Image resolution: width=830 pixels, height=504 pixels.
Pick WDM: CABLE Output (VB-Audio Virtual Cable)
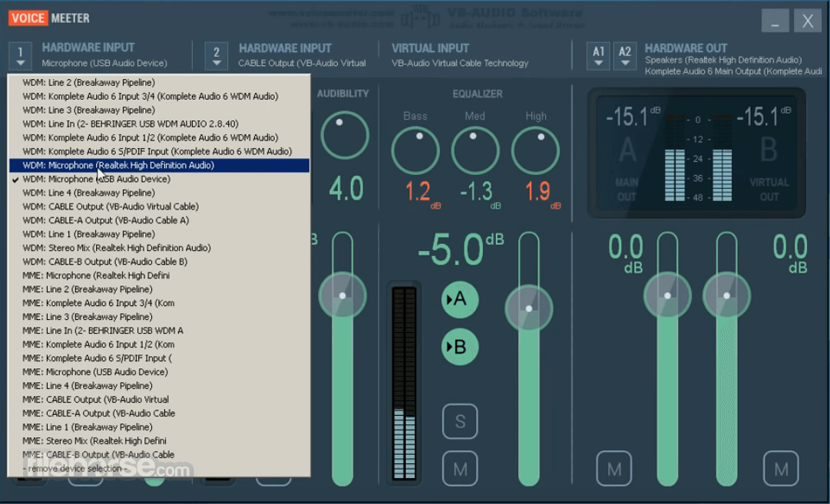coord(160,206)
